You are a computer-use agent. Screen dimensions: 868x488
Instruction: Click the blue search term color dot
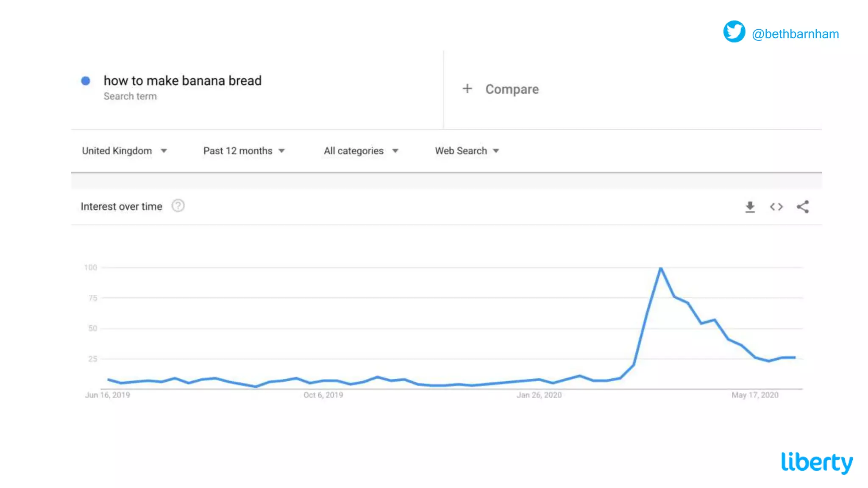pyautogui.click(x=86, y=81)
